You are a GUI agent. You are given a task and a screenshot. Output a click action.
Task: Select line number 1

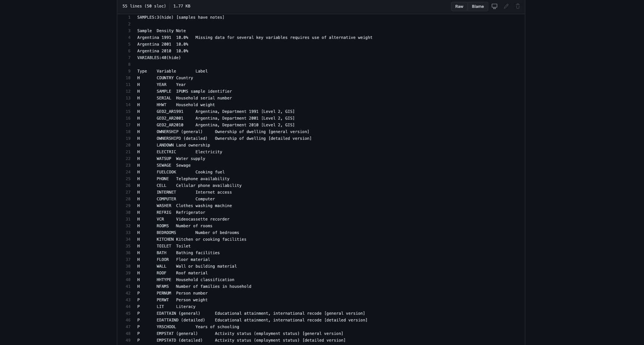click(129, 18)
